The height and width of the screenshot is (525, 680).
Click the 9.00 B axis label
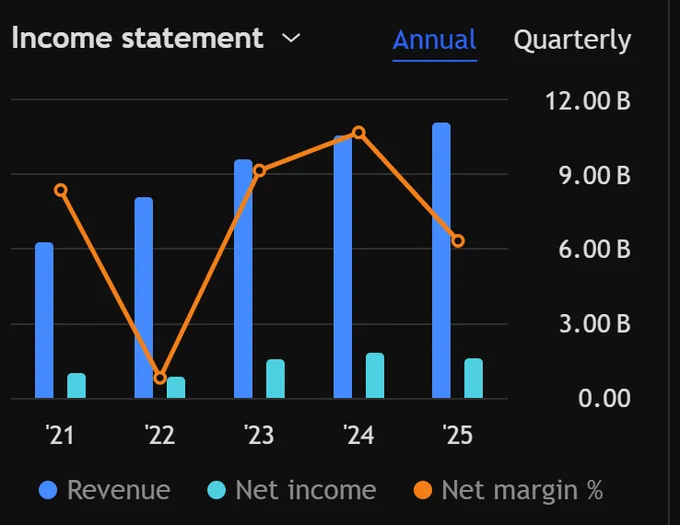594,176
